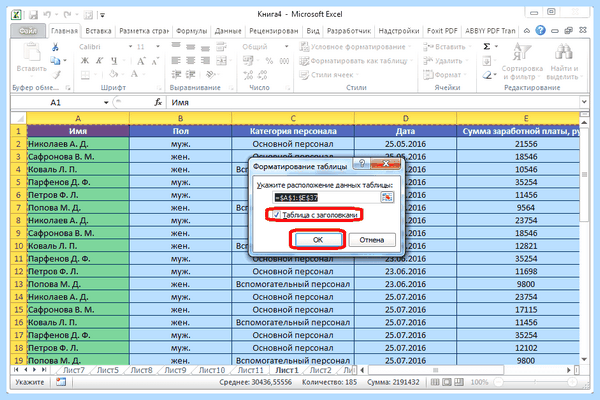Screen dimensions: 600x400
Task: Click the Paste clipboard icon
Action: (x=31, y=52)
